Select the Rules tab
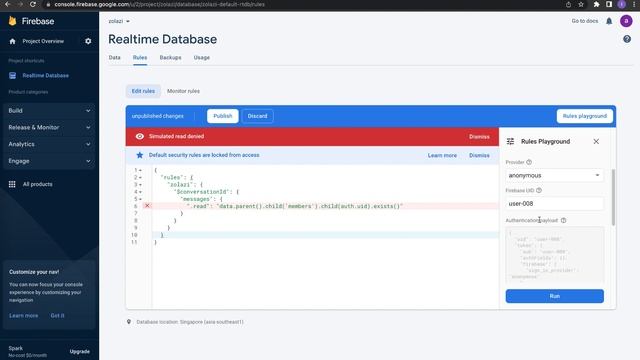This screenshot has width=640, height=360. 140,58
